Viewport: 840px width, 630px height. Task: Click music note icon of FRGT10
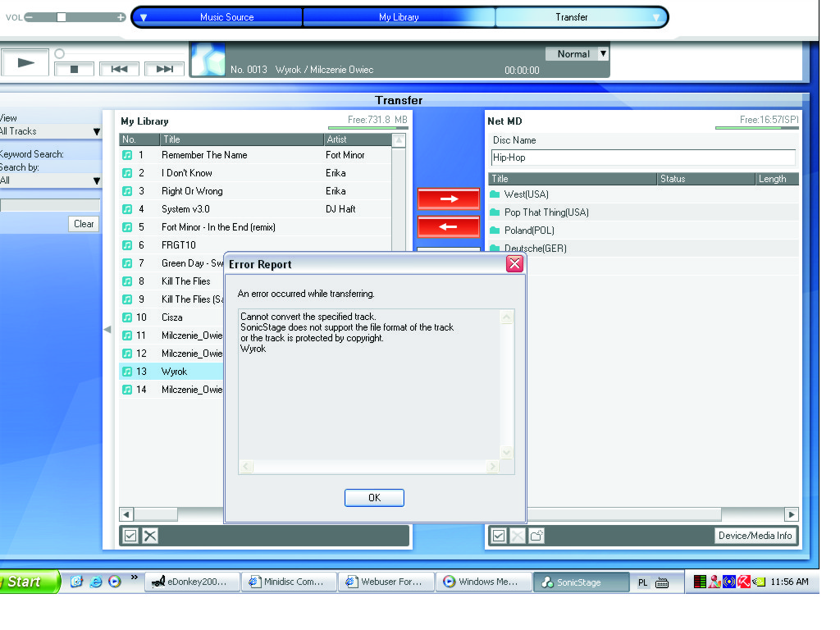click(x=127, y=245)
